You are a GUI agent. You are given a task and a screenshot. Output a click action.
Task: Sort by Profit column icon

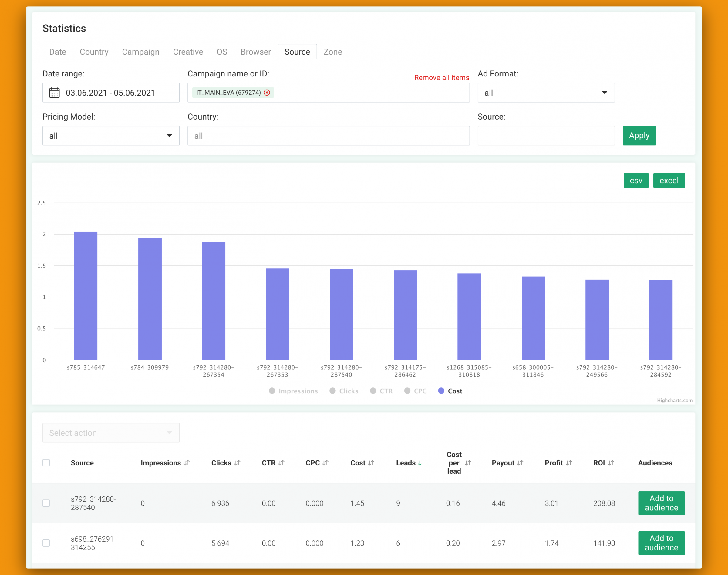[569, 463]
